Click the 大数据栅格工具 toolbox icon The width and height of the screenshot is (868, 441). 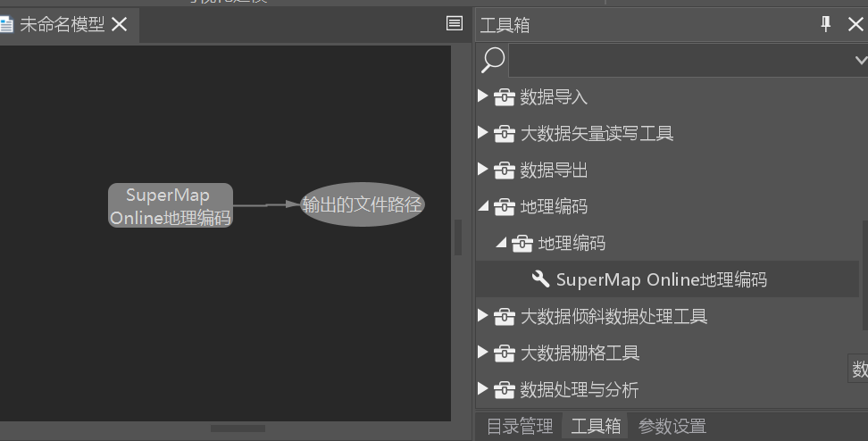[505, 353]
